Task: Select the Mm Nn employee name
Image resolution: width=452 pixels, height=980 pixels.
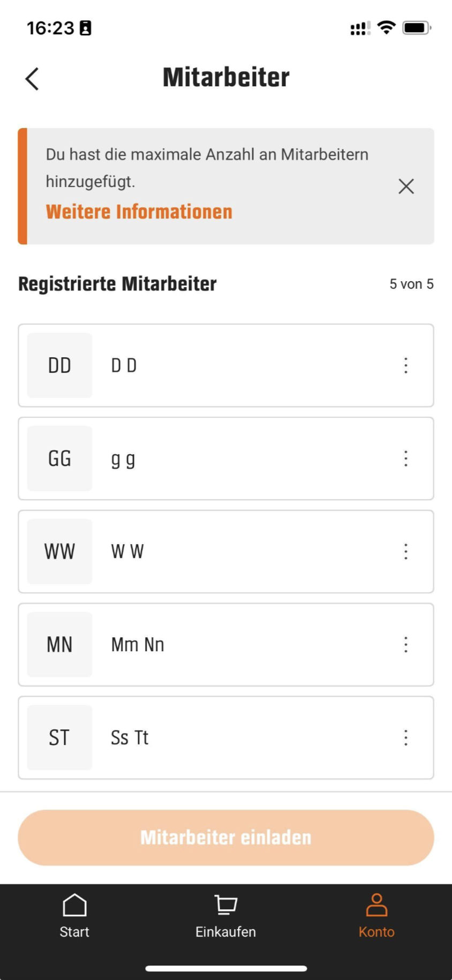Action: tap(138, 645)
